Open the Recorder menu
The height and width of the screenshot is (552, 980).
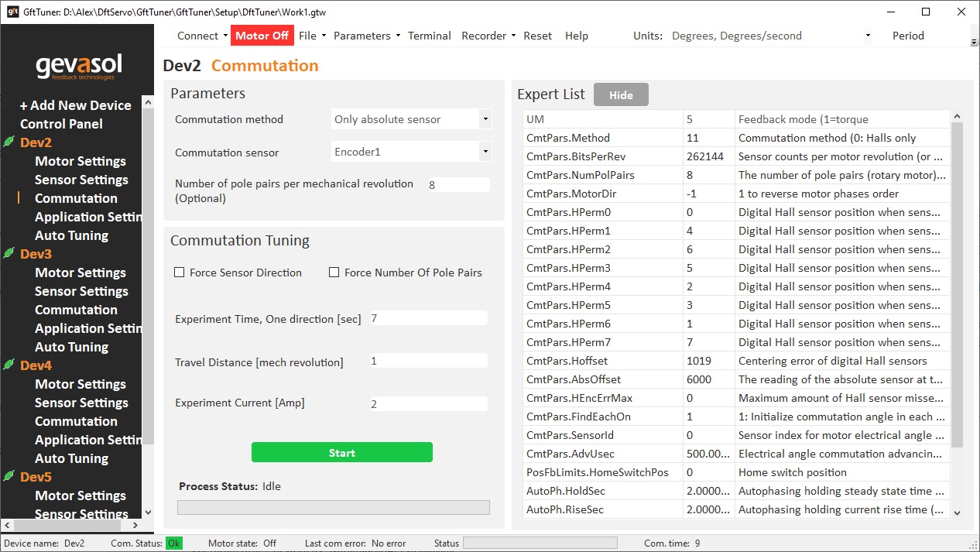pos(488,36)
